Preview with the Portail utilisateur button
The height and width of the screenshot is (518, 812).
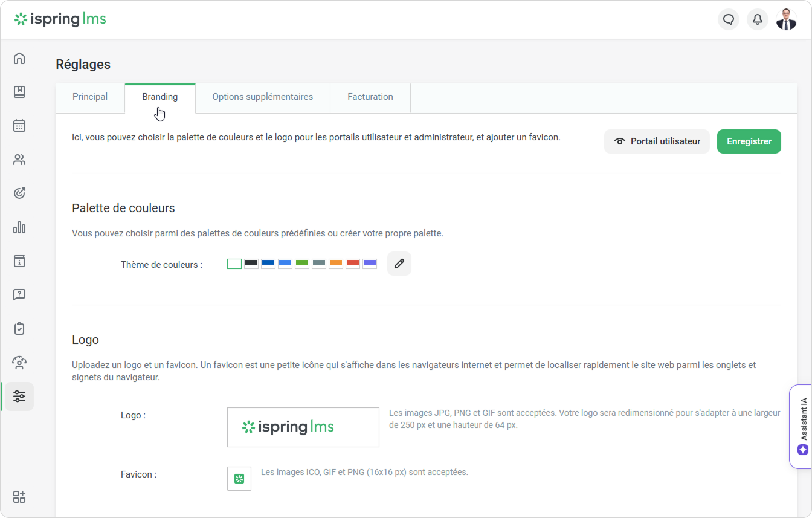point(657,141)
